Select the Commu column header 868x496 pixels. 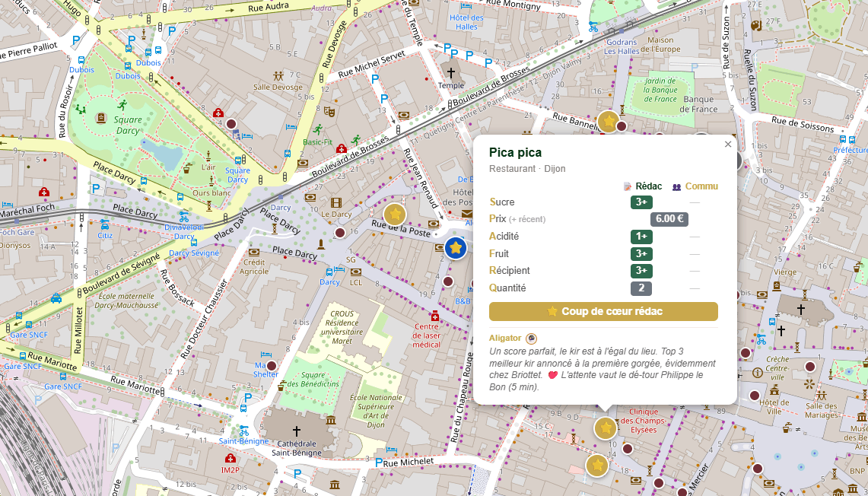[695, 186]
